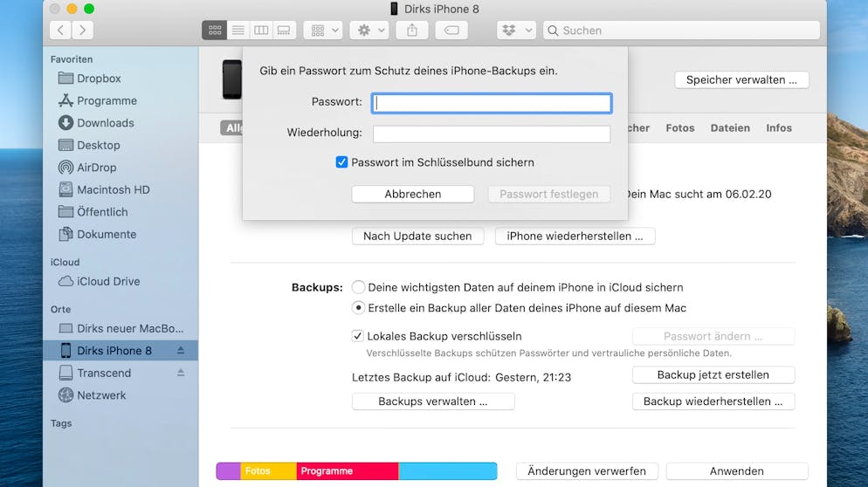Image resolution: width=868 pixels, height=487 pixels.
Task: Click the Wiederholung password field
Action: (x=492, y=134)
